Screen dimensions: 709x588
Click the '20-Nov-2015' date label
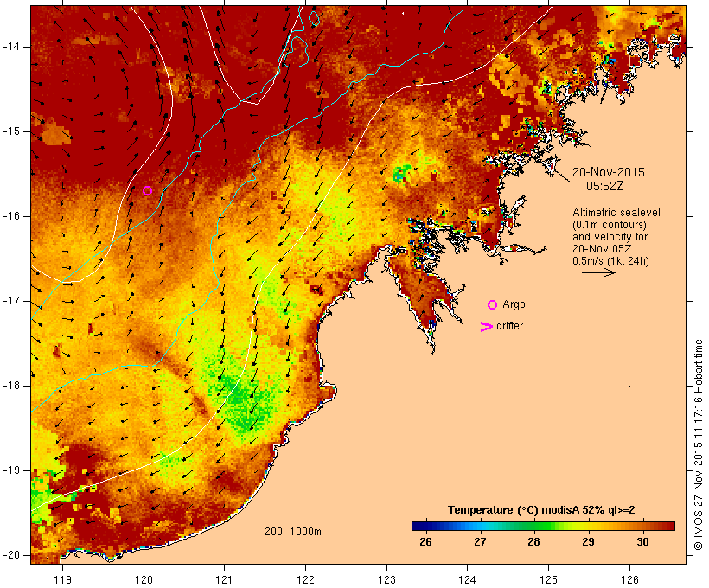pyautogui.click(x=608, y=172)
